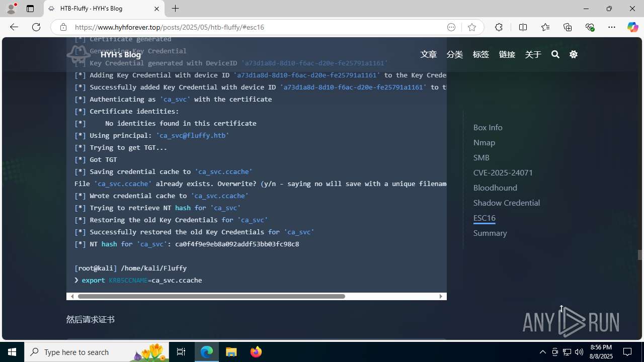Open Browser essentials icon
Image resolution: width=644 pixels, height=362 pixels.
(x=590, y=27)
